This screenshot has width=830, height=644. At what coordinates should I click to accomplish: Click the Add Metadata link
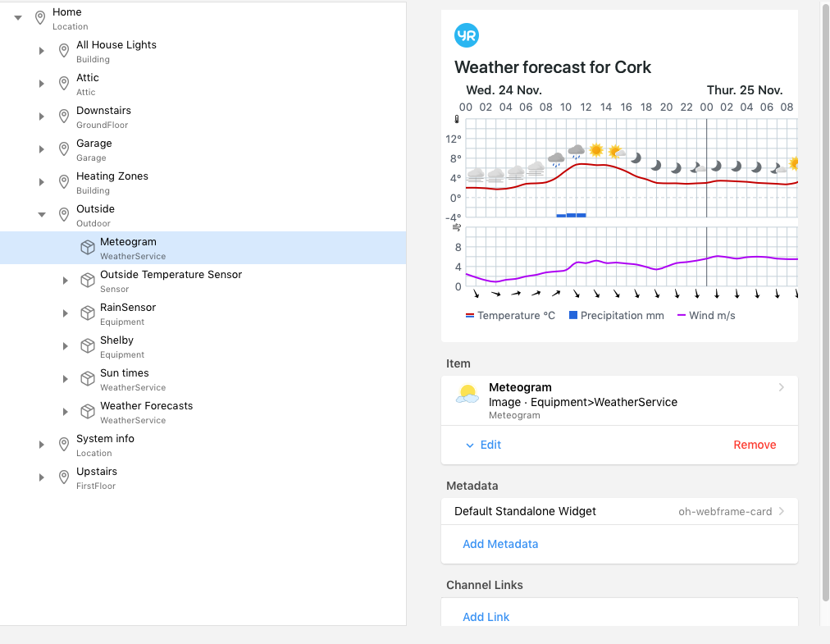pyautogui.click(x=500, y=544)
